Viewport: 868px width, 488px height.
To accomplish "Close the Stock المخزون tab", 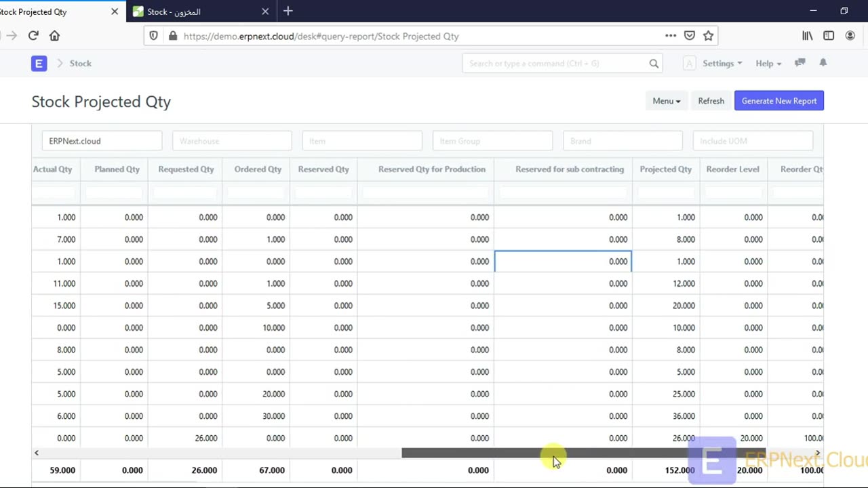I will (265, 12).
